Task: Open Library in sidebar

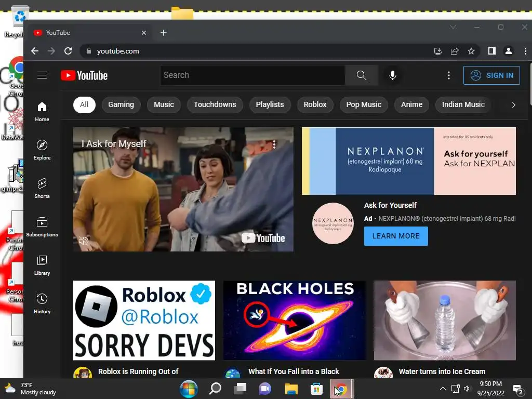Action: pyautogui.click(x=42, y=265)
